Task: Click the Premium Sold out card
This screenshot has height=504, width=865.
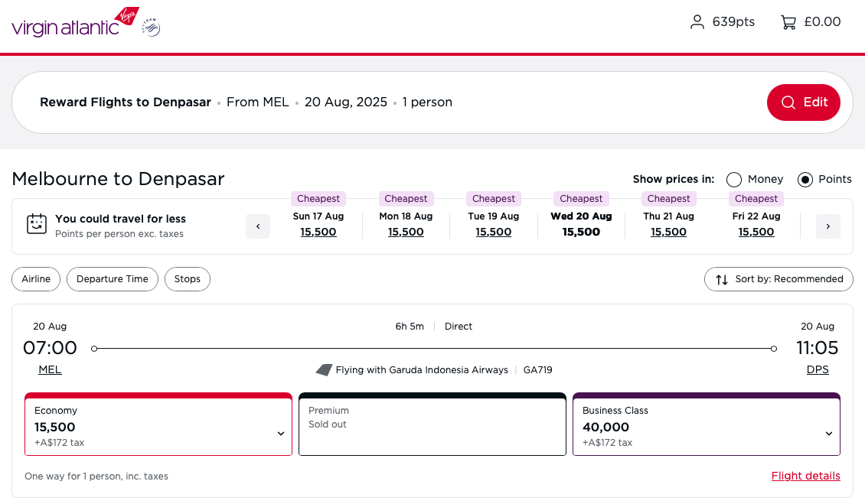Action: [432, 424]
